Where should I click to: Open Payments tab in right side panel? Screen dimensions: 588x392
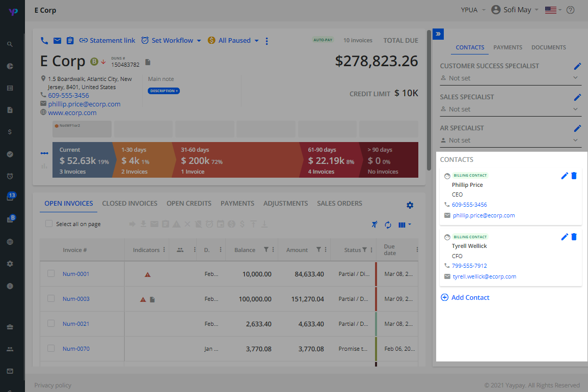(x=507, y=47)
